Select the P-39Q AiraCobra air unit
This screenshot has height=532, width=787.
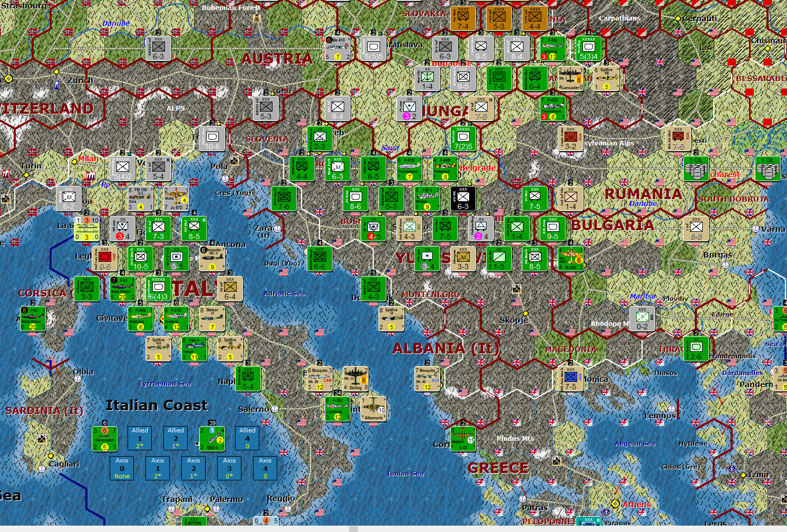(140, 319)
